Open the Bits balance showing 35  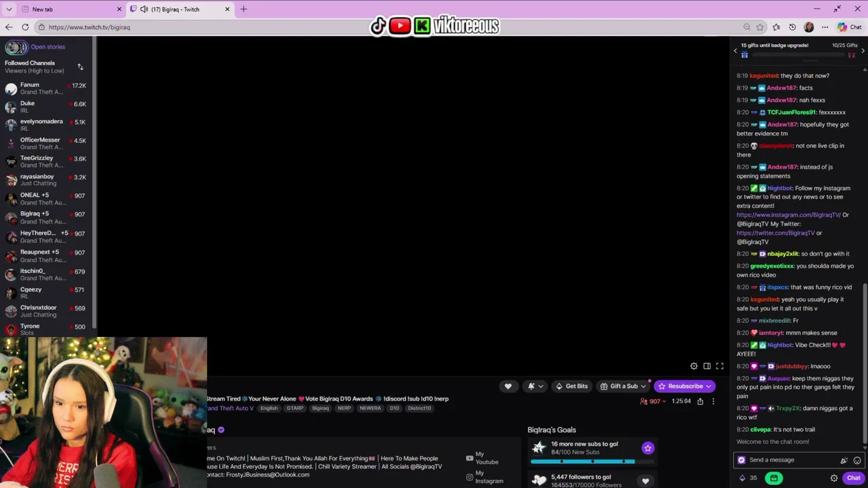tap(749, 478)
